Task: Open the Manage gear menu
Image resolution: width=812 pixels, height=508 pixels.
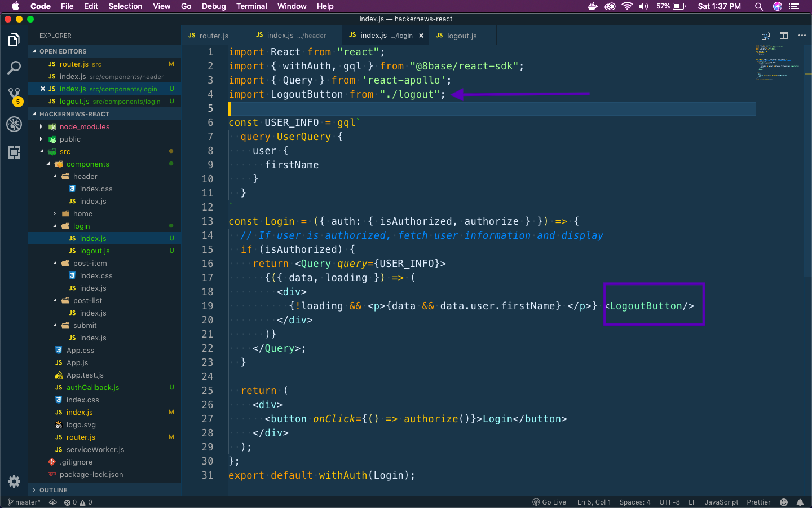Action: pos(14,481)
